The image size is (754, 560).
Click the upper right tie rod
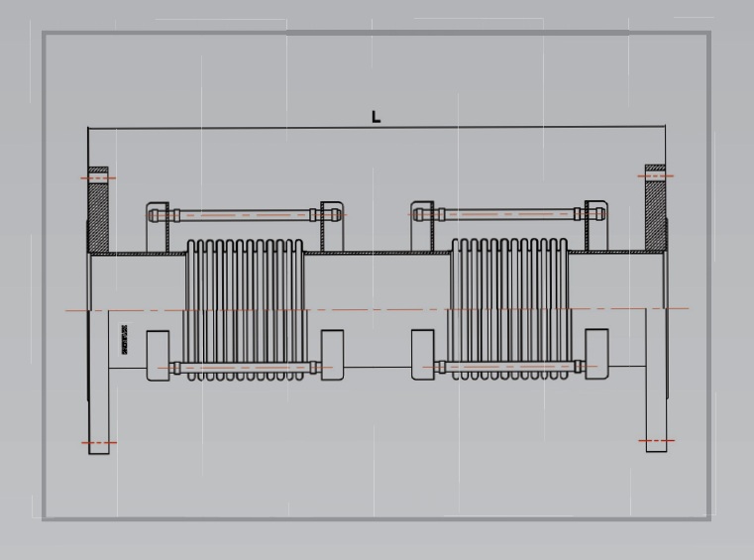tap(509, 214)
